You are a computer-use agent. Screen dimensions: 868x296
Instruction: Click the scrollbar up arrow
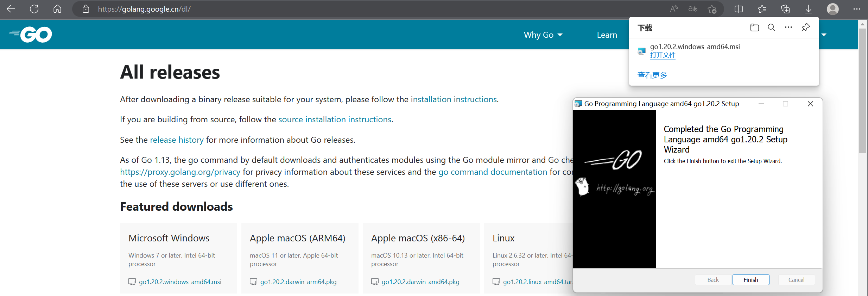pyautogui.click(x=862, y=24)
